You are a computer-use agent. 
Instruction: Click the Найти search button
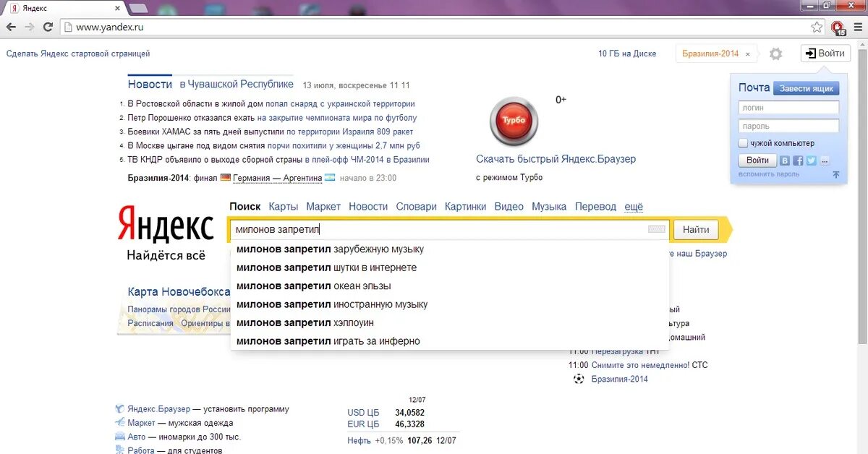pyautogui.click(x=696, y=230)
